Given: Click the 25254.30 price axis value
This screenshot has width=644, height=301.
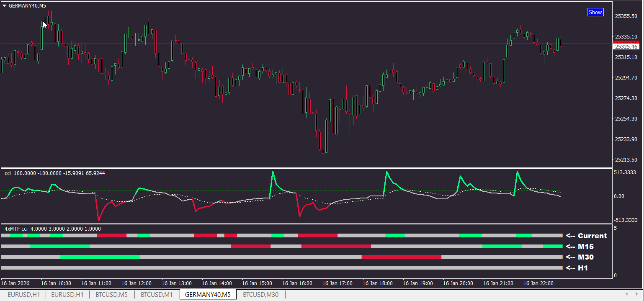Looking at the screenshot, I should coord(626,119).
